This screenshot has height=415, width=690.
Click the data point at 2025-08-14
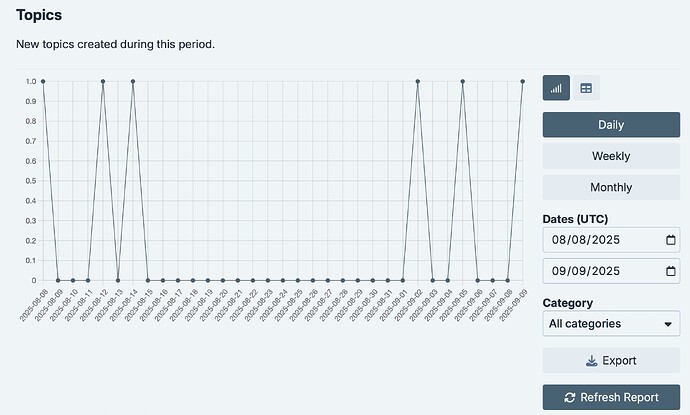133,81
